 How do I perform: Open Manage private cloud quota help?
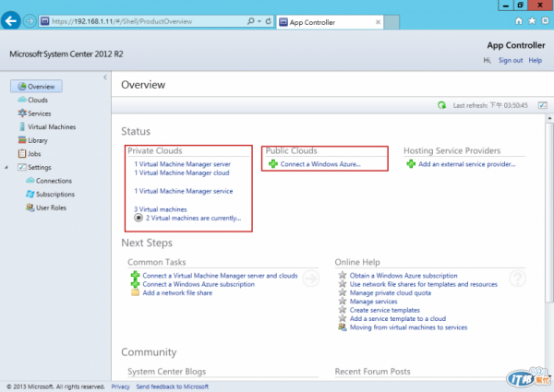pyautogui.click(x=391, y=293)
